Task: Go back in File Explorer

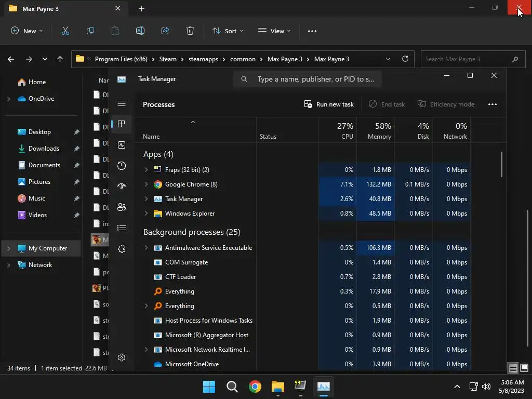Action: point(11,59)
